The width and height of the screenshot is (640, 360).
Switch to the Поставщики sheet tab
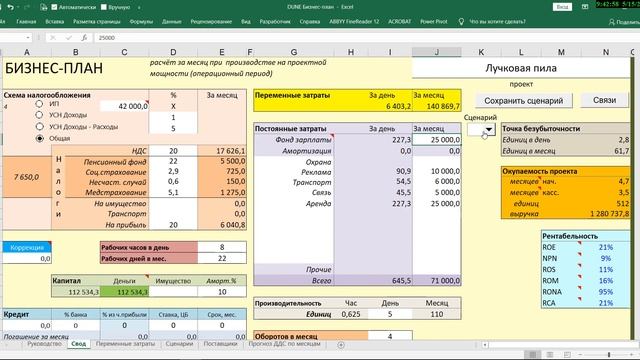tap(220, 344)
